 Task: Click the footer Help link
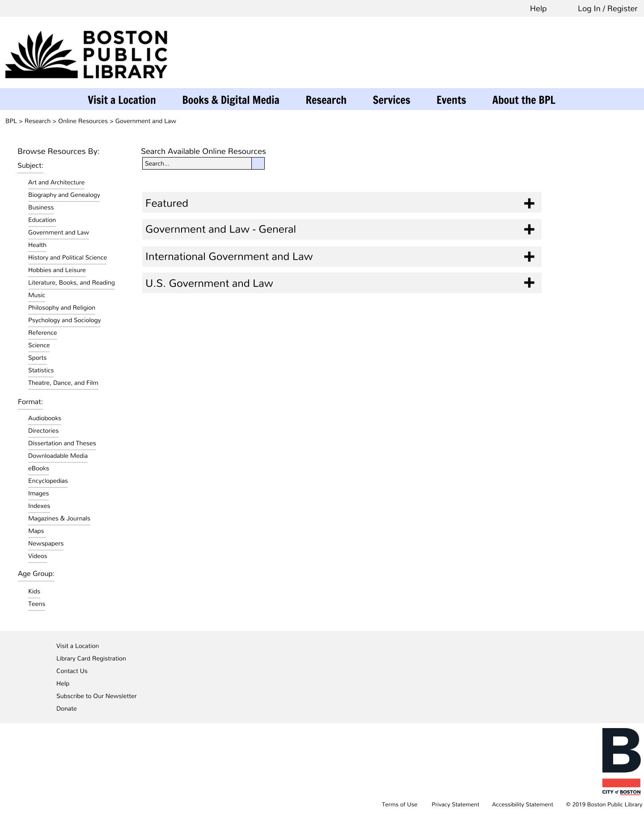coord(63,683)
